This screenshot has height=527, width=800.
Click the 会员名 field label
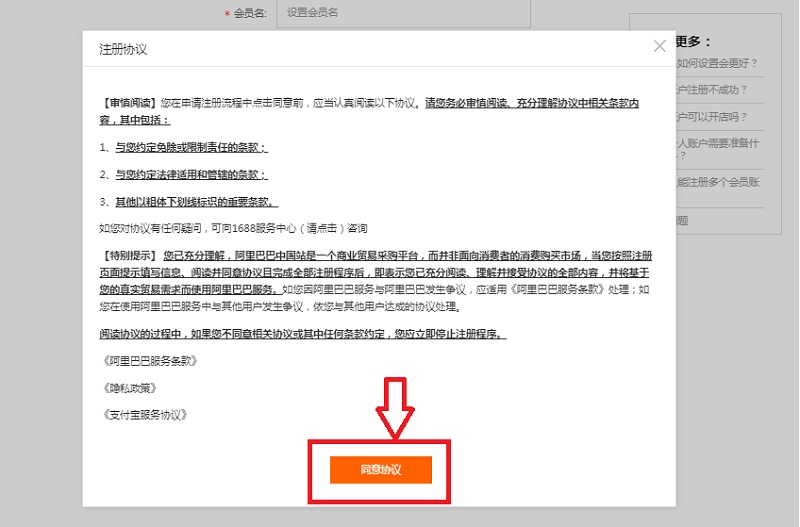click(x=249, y=13)
